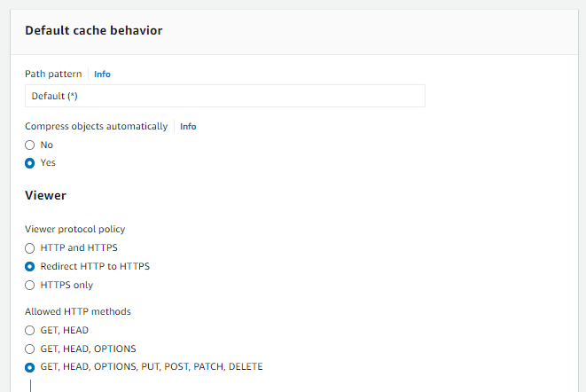586x392 pixels.
Task: Click the Viewer section heading
Action: point(45,195)
